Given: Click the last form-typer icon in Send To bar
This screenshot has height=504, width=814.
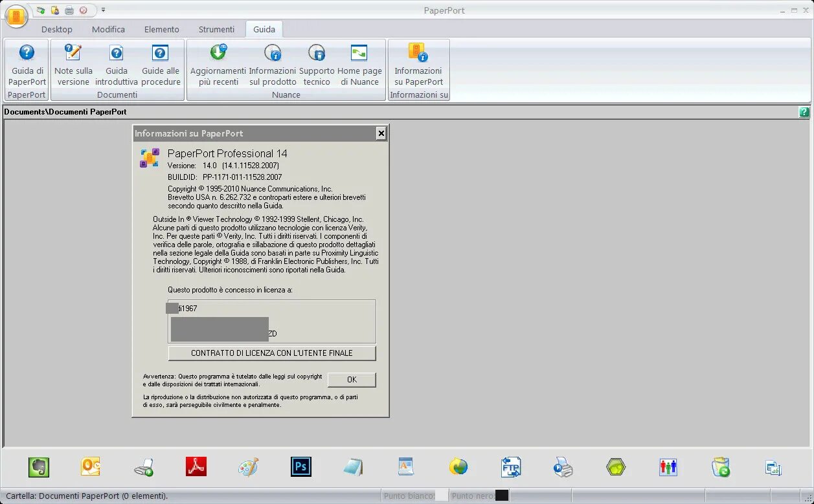Looking at the screenshot, I should [x=773, y=467].
